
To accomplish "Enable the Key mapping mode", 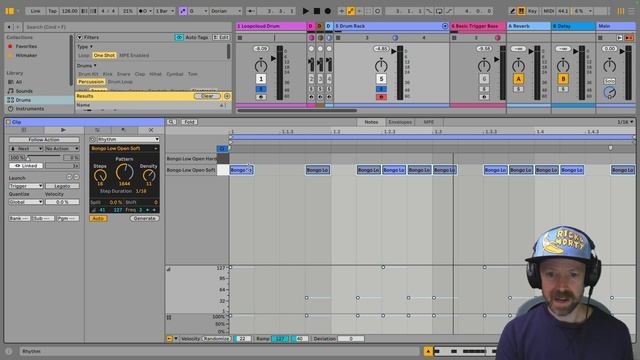I will (x=532, y=11).
